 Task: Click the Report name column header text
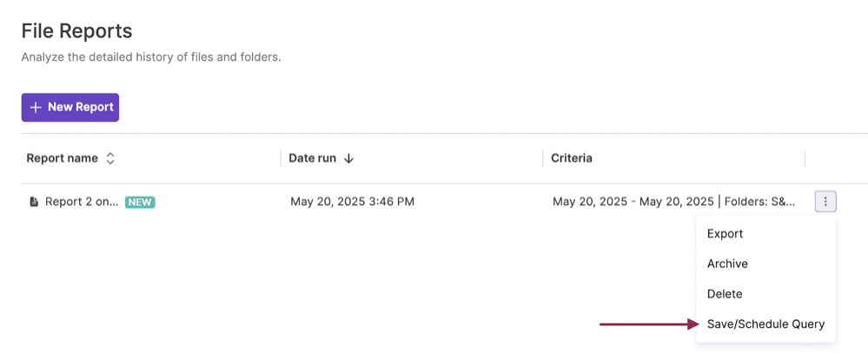point(63,158)
